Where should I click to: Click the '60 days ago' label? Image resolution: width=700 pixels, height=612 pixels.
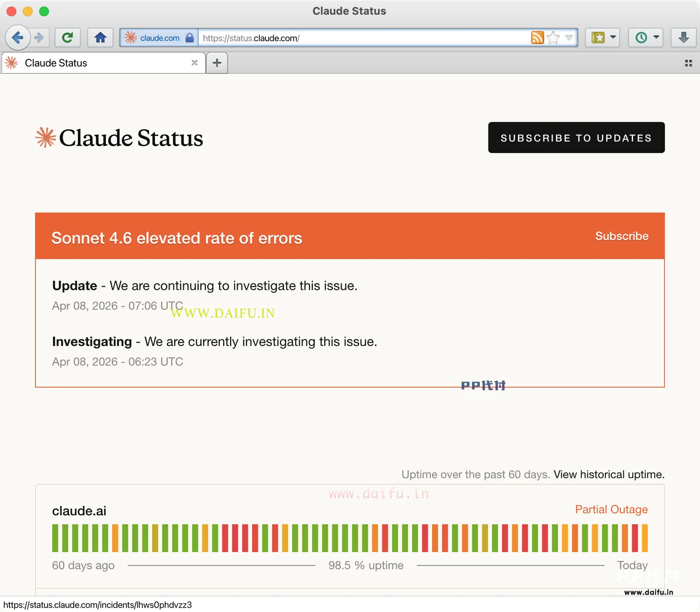(x=83, y=565)
